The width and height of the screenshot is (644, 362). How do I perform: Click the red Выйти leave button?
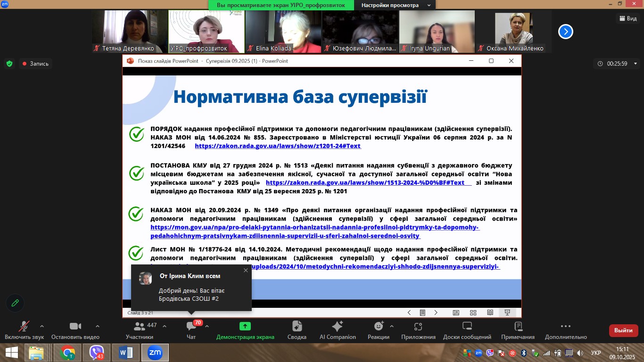pyautogui.click(x=623, y=330)
